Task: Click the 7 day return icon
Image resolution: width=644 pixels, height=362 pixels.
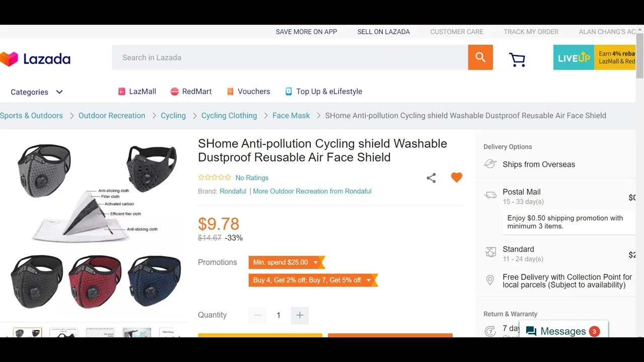Action: (490, 331)
